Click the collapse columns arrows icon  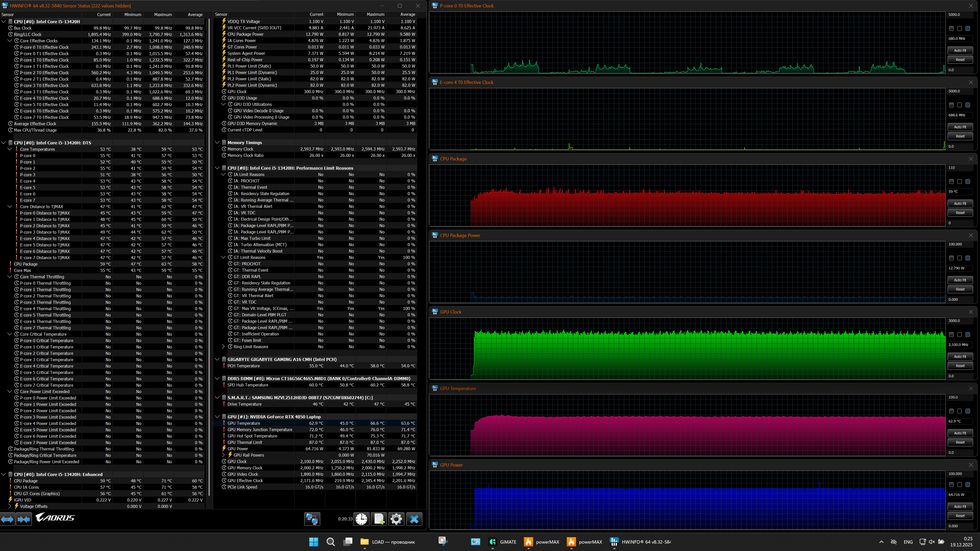23,519
